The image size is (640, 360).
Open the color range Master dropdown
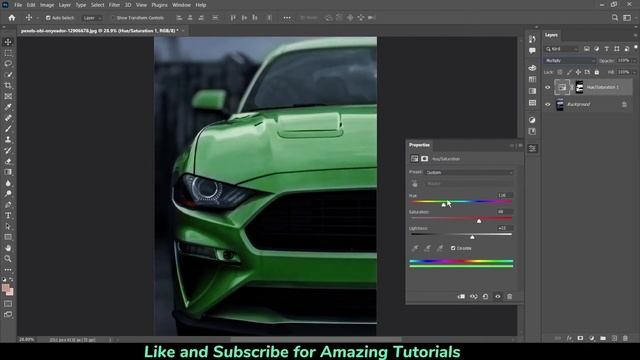(469, 184)
